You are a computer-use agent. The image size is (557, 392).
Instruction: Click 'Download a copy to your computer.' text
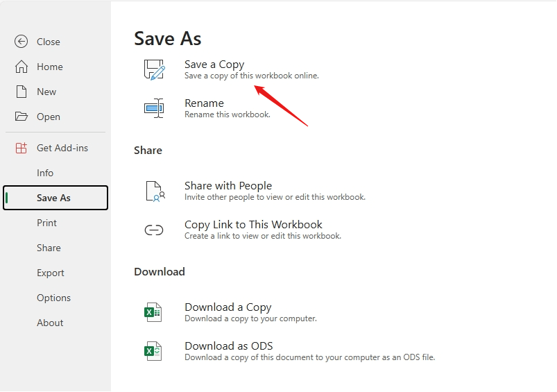pyautogui.click(x=250, y=318)
